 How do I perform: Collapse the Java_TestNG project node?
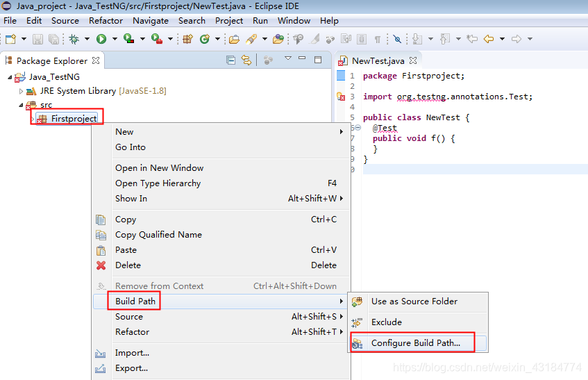pyautogui.click(x=10, y=77)
